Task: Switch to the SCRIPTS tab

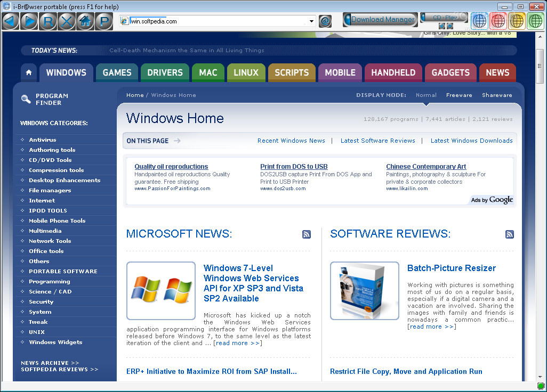Action: coord(292,72)
